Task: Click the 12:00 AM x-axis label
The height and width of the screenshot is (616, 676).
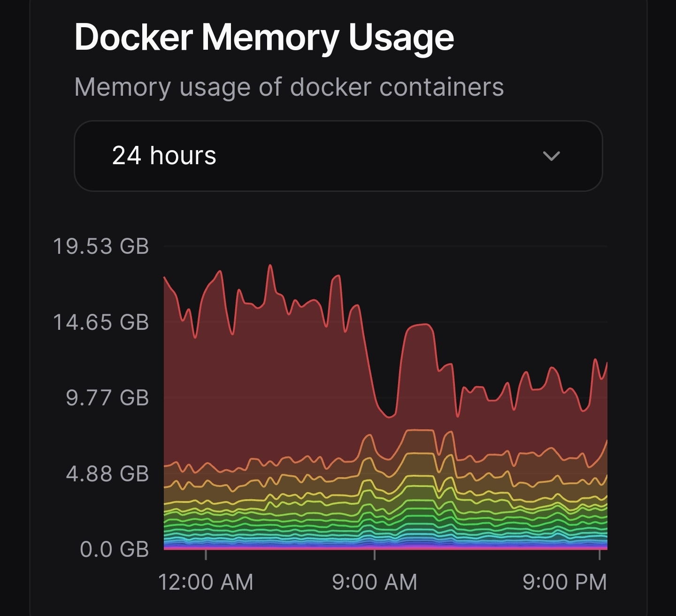Action: [206, 582]
